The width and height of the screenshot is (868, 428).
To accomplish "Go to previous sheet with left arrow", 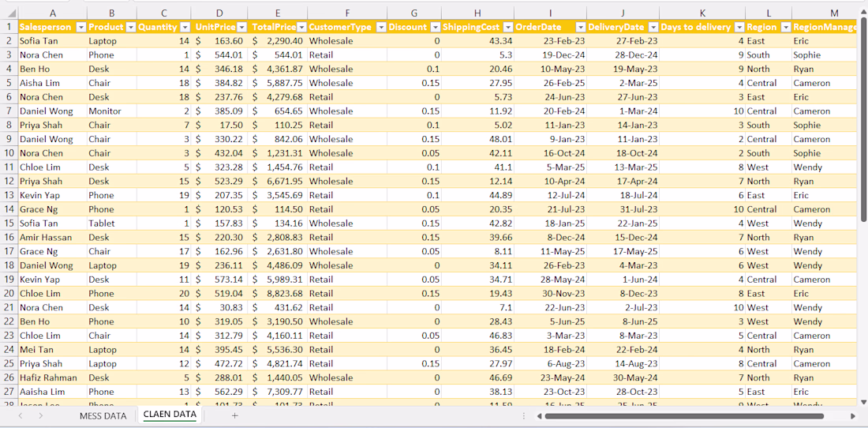I will [21, 416].
